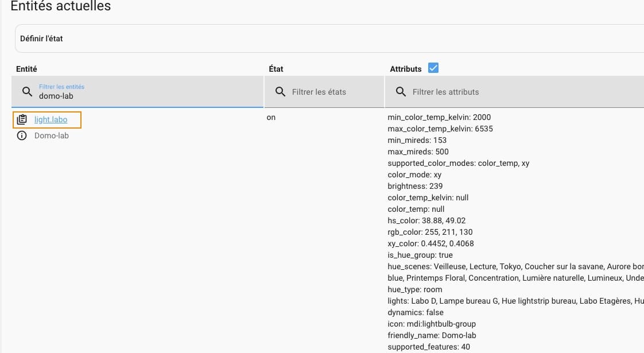Focus the Filtrer les entités field

138,92
